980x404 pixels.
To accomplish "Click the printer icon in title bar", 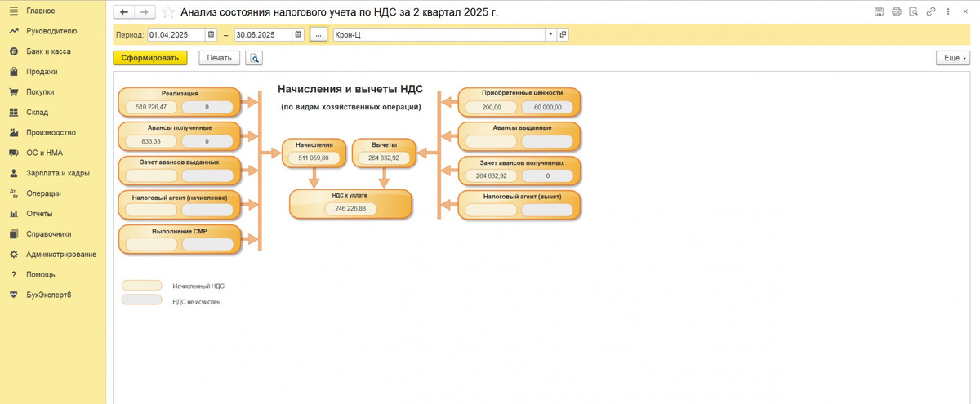I will click(897, 12).
